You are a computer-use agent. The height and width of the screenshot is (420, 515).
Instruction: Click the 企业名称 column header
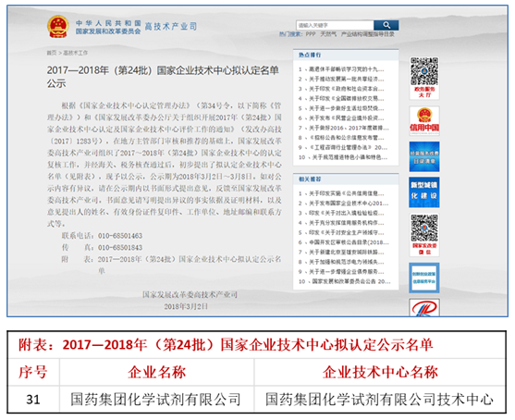(156, 372)
